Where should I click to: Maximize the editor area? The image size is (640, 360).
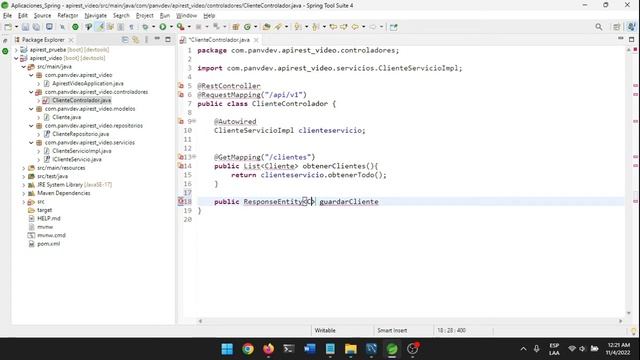coord(631,40)
